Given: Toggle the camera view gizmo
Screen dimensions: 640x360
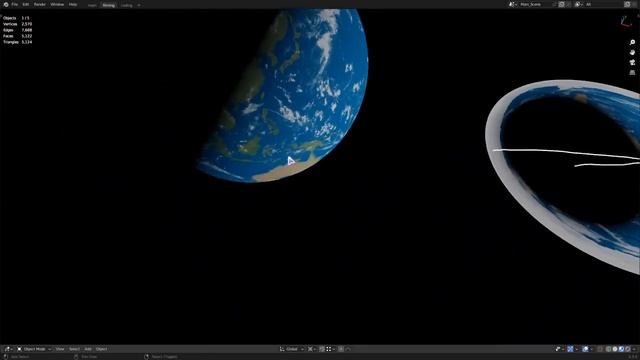Looking at the screenshot, I should click(x=632, y=62).
